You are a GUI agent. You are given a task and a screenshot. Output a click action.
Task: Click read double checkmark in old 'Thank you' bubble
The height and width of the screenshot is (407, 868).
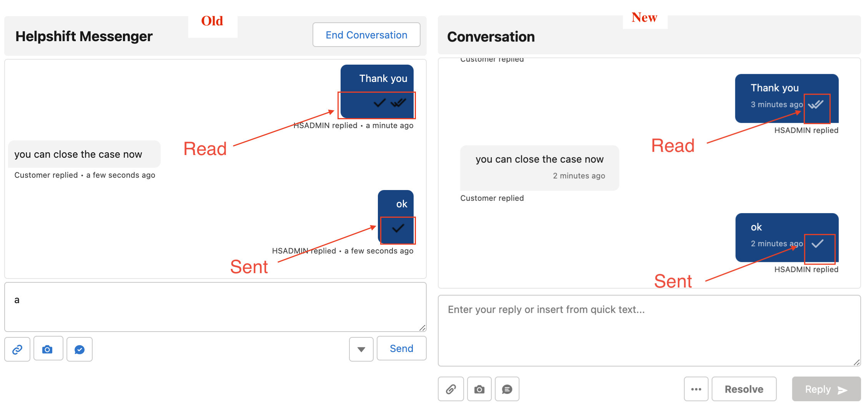398,103
